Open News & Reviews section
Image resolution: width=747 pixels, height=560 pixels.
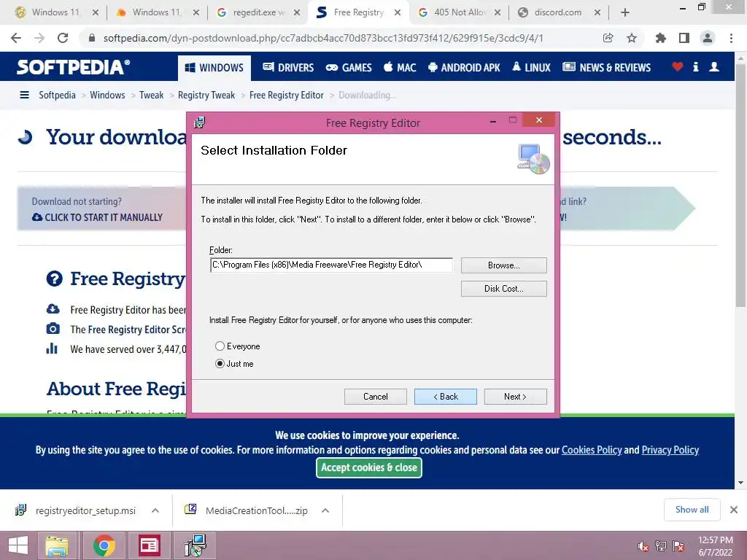point(606,68)
